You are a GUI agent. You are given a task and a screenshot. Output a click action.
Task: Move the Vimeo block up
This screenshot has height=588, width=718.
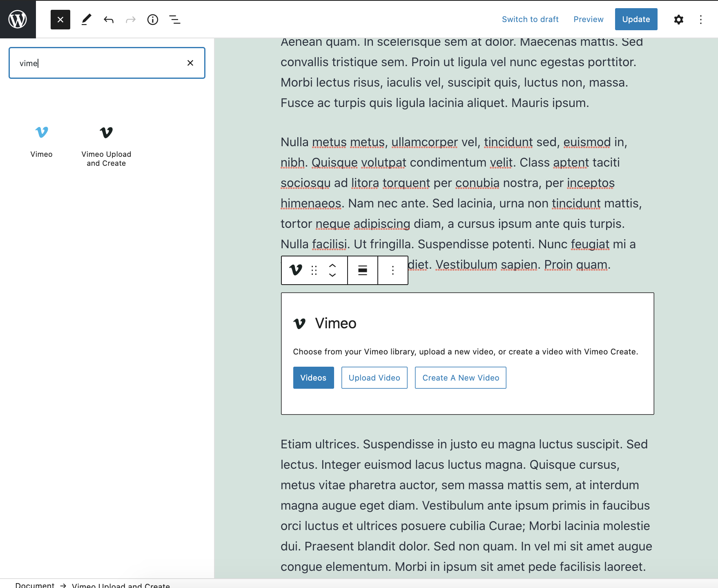(x=332, y=265)
